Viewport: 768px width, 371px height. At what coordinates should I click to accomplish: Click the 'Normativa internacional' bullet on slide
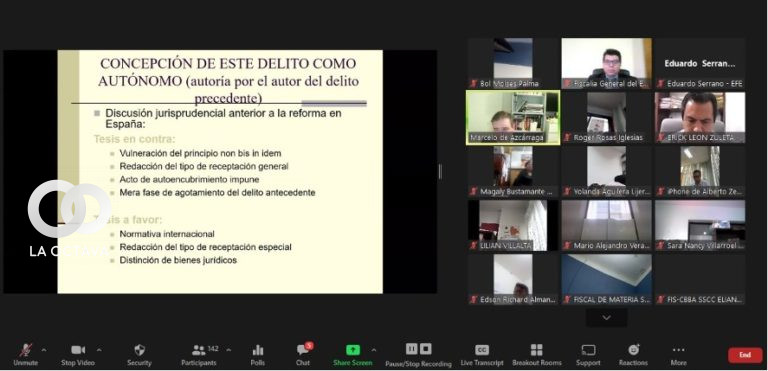pos(167,234)
